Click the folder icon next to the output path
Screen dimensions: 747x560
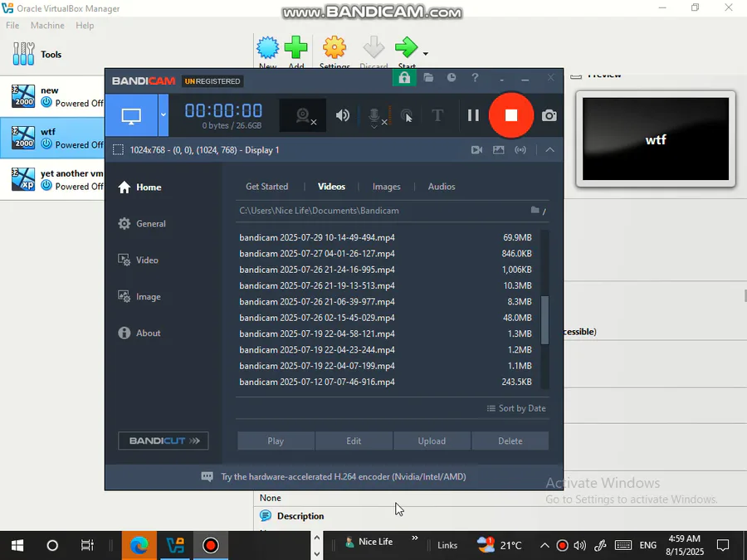[535, 210]
